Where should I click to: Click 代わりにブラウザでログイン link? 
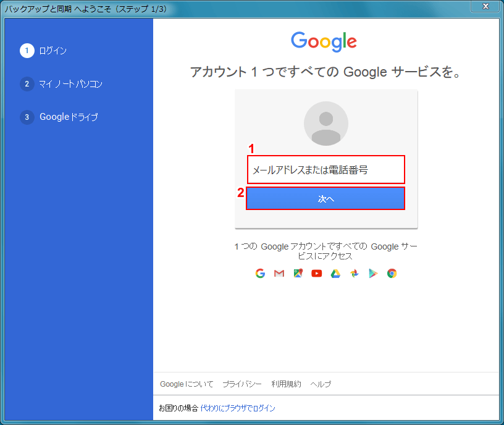tap(238, 408)
